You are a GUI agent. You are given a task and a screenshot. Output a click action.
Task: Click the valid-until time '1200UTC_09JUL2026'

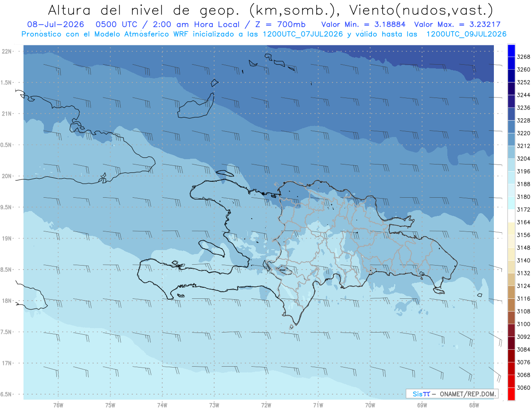click(466, 34)
